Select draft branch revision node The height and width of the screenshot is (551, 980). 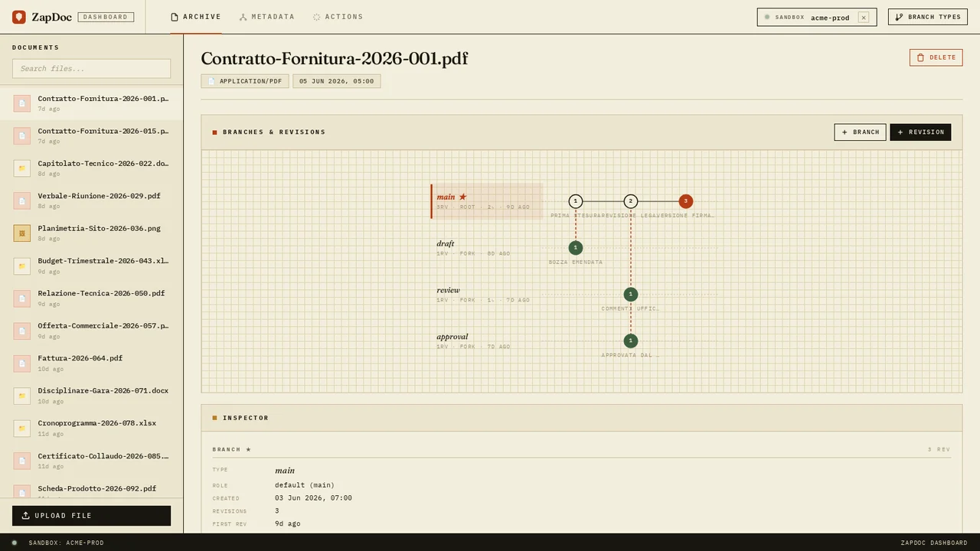(576, 248)
